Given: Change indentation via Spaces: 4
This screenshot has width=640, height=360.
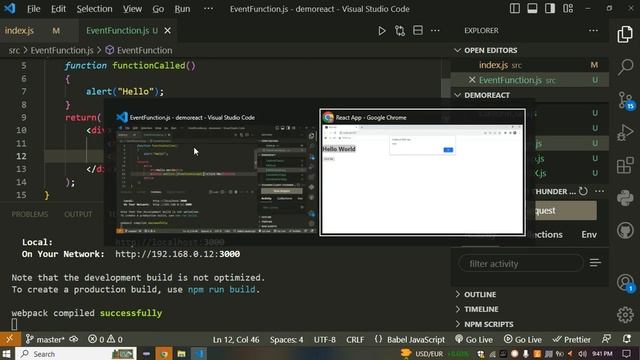Looking at the screenshot, I should [286, 340].
